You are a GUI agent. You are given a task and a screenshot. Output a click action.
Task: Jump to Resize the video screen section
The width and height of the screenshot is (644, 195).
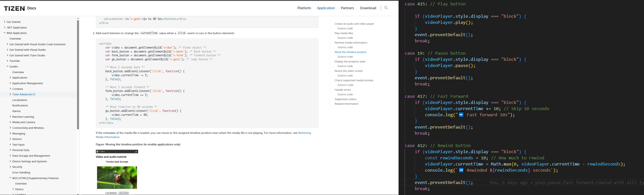[349, 71]
